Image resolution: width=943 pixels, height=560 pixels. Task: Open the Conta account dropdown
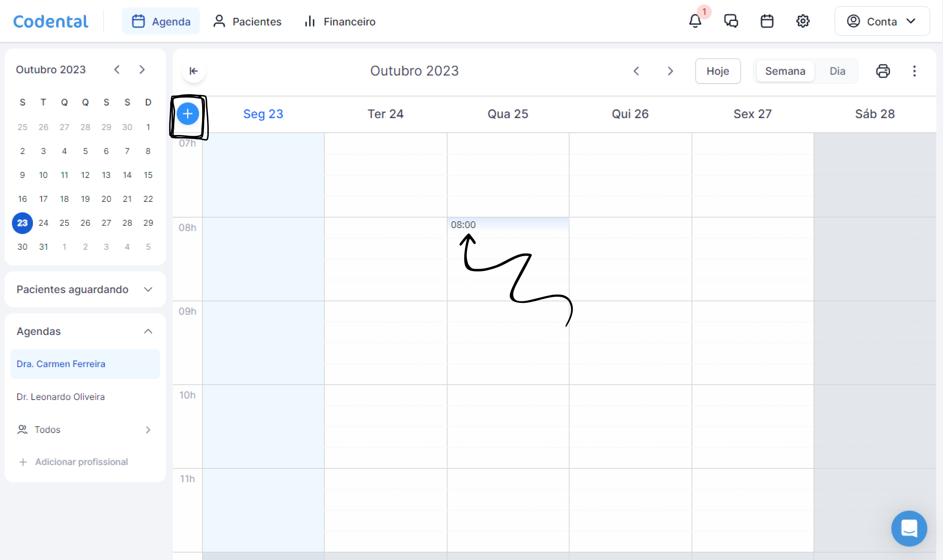(x=881, y=21)
